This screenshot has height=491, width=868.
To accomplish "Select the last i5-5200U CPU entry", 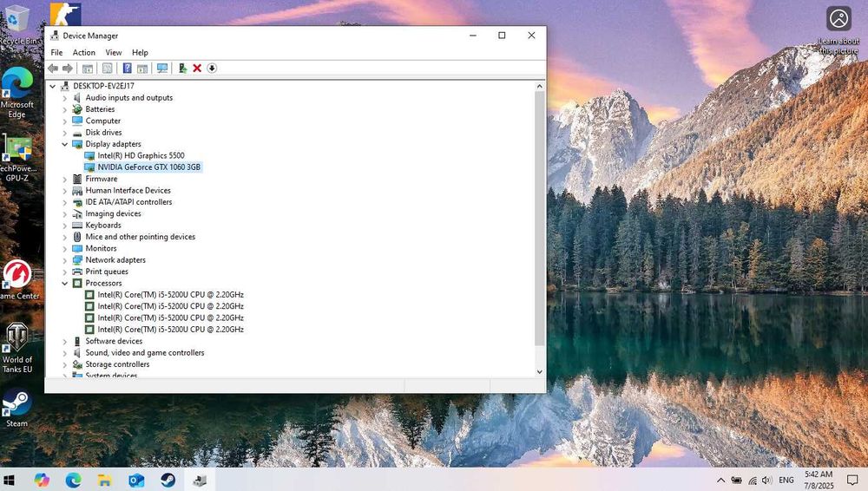I will point(170,330).
